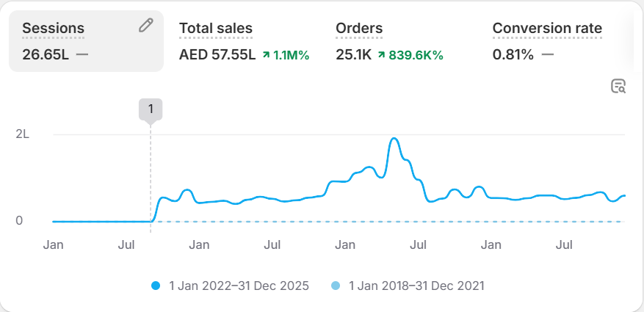Toggle the 1 Jan 2022–31 Dec 2025 series
This screenshot has width=644, height=312.
[238, 286]
